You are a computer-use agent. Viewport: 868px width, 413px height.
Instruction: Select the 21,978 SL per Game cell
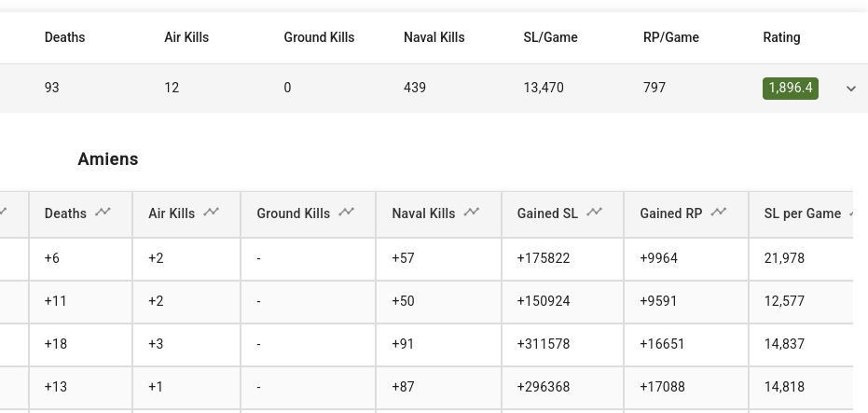tap(784, 258)
